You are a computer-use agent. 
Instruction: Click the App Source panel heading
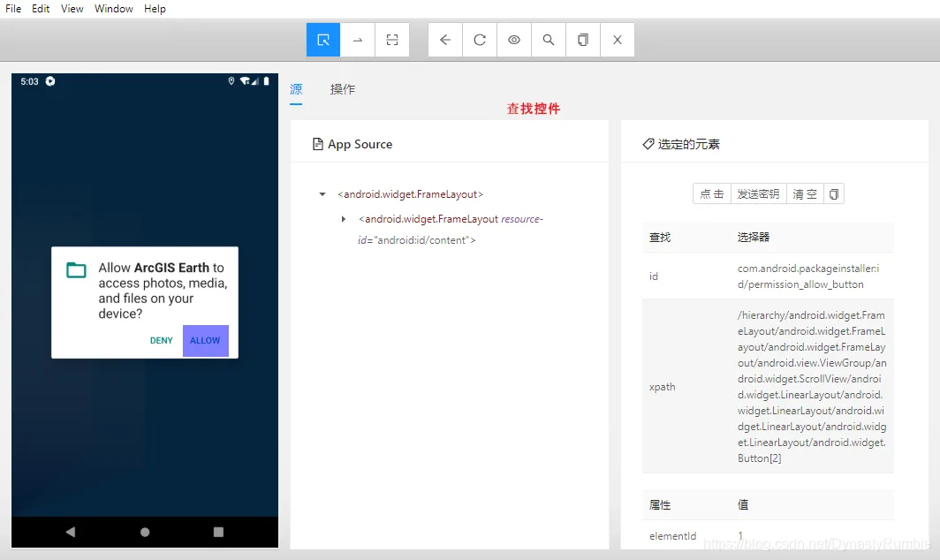(x=360, y=144)
